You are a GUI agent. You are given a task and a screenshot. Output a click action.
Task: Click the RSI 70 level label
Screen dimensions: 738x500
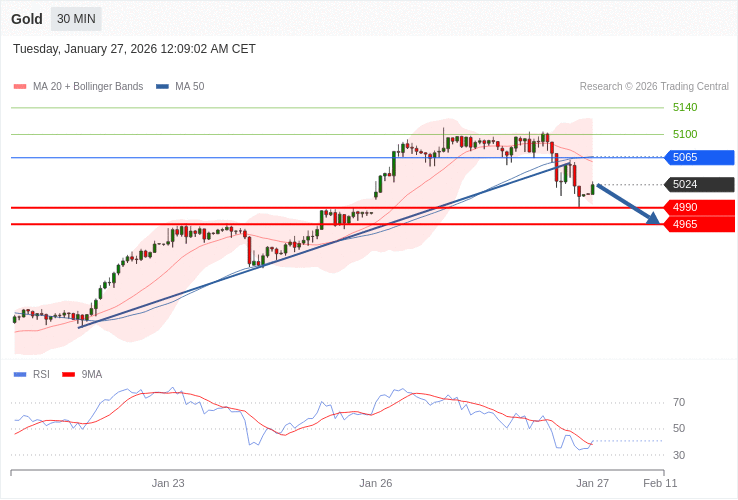coord(679,403)
